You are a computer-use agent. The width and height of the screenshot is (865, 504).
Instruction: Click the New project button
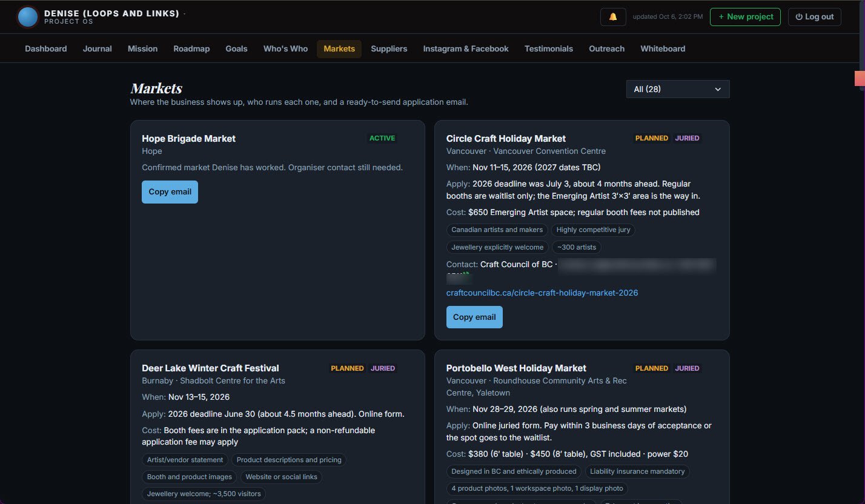tap(745, 17)
